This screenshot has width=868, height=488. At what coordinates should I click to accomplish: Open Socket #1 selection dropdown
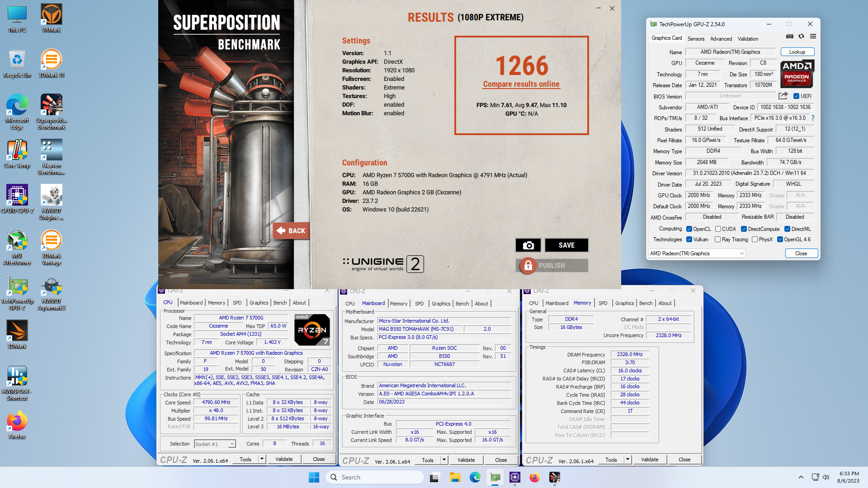[215, 444]
